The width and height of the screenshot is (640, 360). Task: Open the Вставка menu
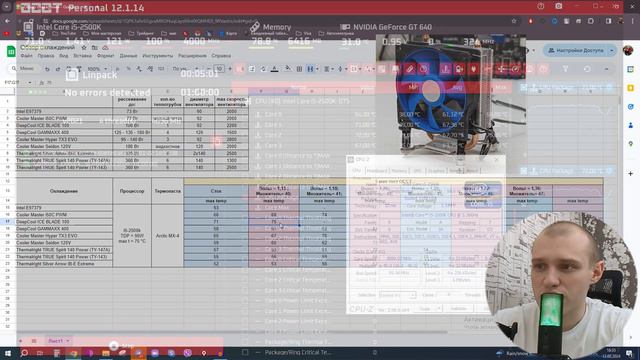pos(82,56)
